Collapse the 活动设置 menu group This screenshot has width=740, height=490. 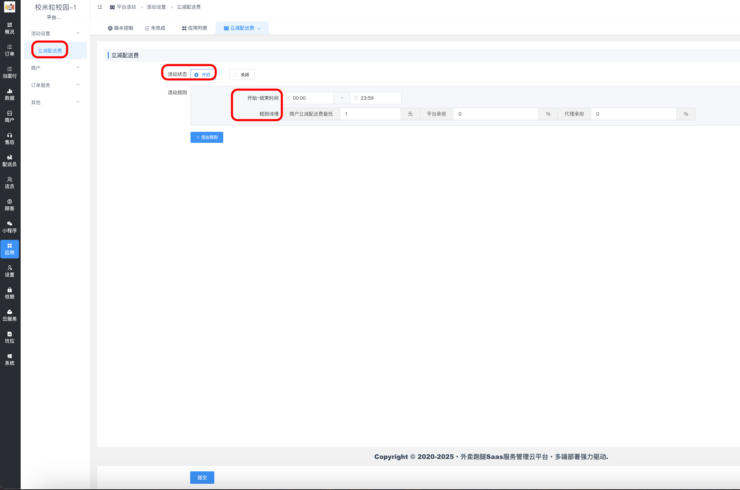[x=78, y=33]
